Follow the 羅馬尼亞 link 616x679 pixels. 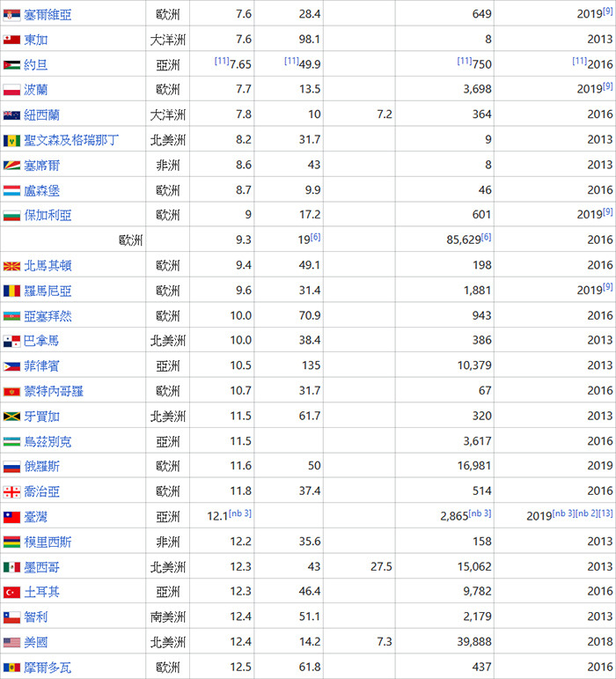pos(48,291)
